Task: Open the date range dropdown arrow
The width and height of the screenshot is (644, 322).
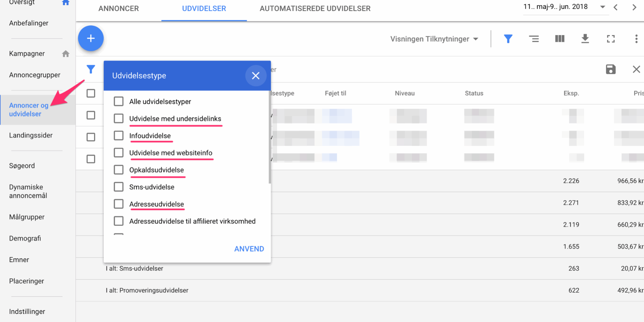Action: (x=602, y=7)
